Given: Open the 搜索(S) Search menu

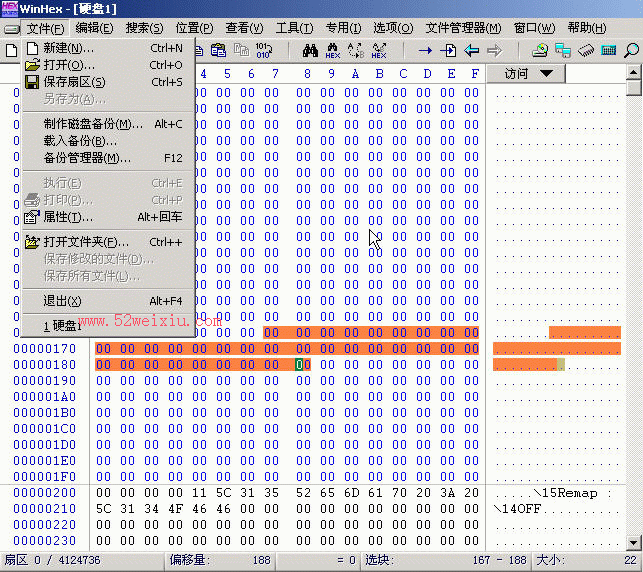Looking at the screenshot, I should coord(144,28).
